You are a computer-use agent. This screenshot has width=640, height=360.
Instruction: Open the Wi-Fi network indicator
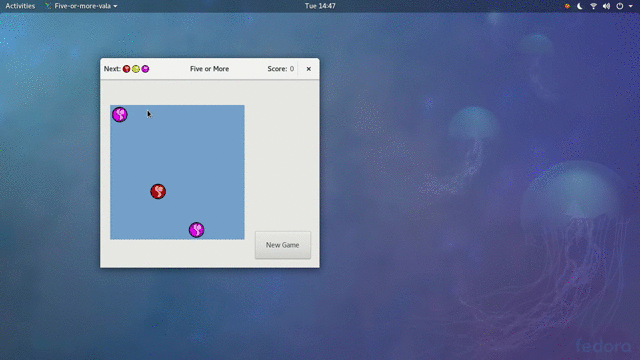pos(593,6)
